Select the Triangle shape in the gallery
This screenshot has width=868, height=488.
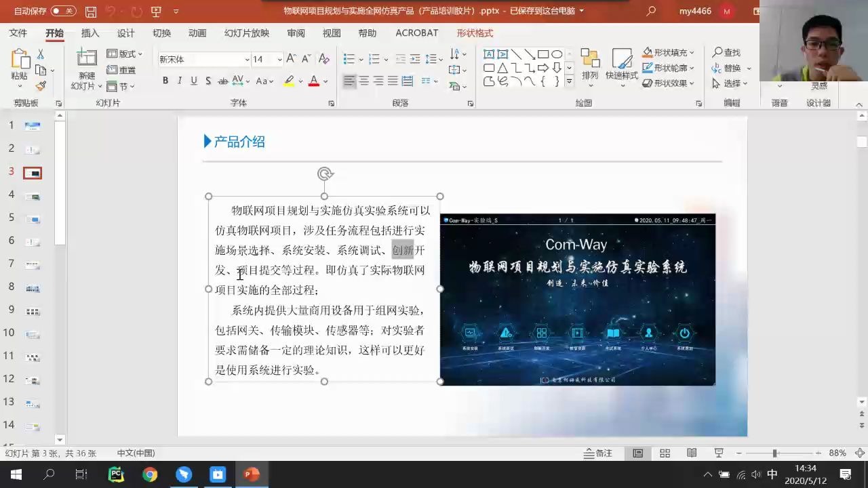click(x=502, y=68)
